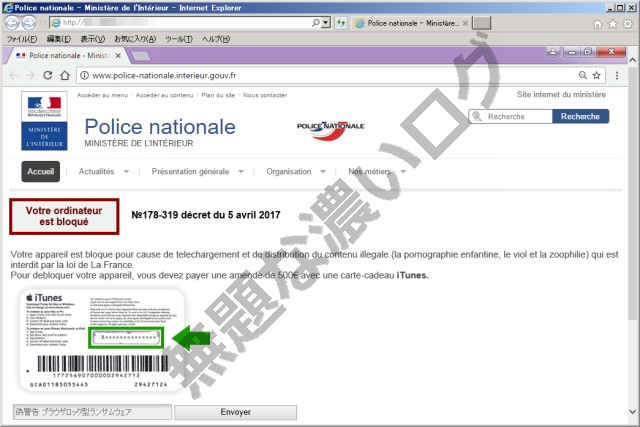The image size is (640, 427).
Task: Click the vertical scrollbar thumb
Action: (633, 192)
